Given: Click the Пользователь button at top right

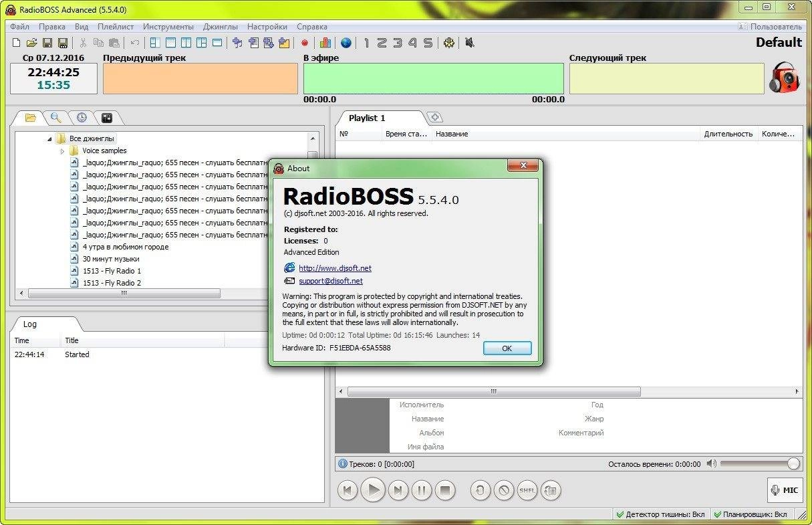Looking at the screenshot, I should pyautogui.click(x=770, y=27).
